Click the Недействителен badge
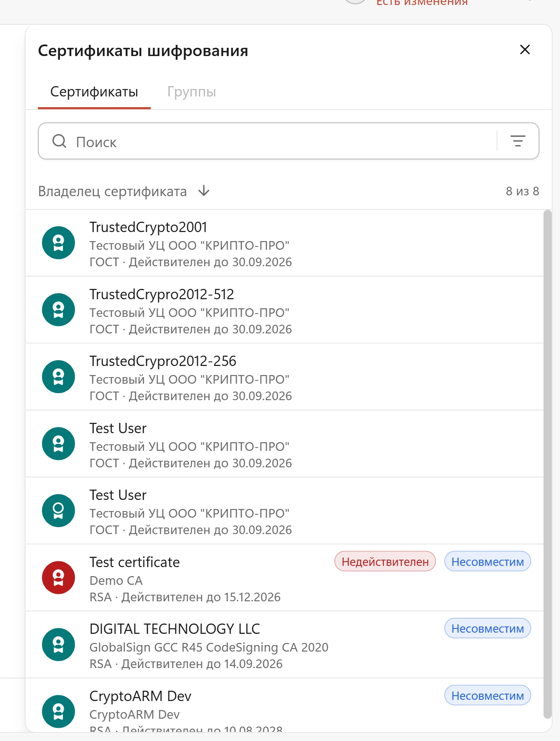 coord(385,561)
